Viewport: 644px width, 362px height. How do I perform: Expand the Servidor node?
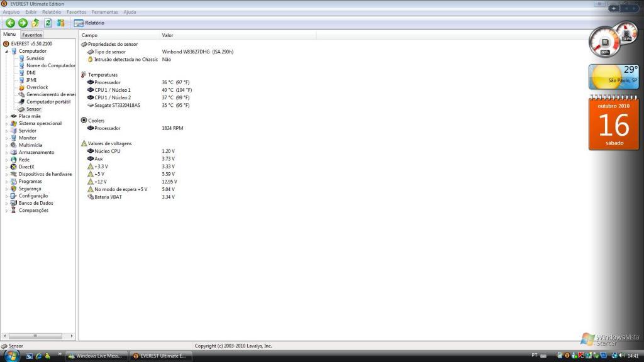tap(6, 131)
